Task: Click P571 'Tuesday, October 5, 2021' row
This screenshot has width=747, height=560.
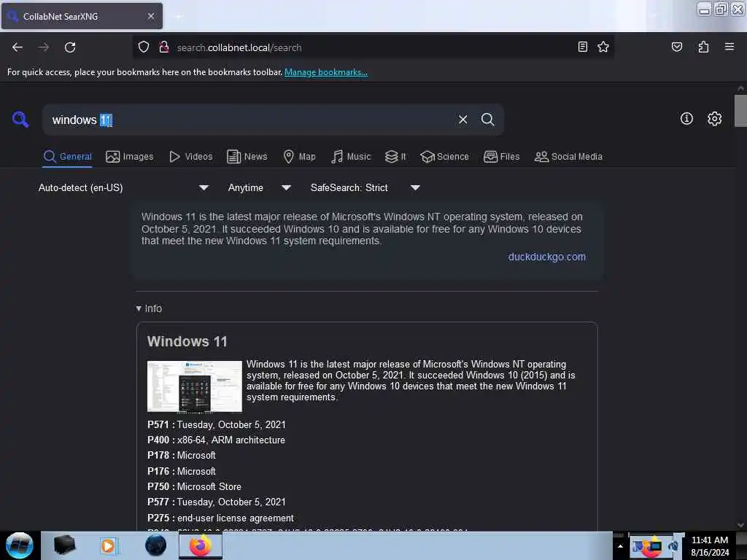Action: point(216,425)
